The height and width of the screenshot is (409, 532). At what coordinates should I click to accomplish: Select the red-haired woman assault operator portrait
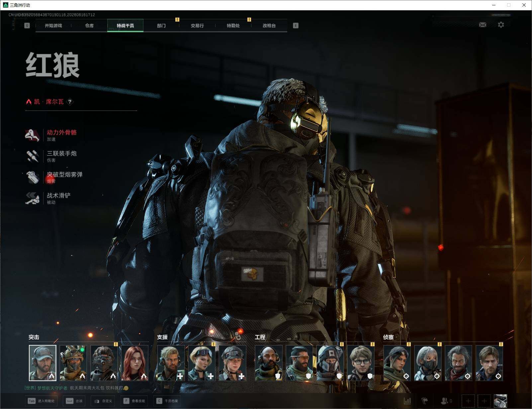(x=135, y=363)
